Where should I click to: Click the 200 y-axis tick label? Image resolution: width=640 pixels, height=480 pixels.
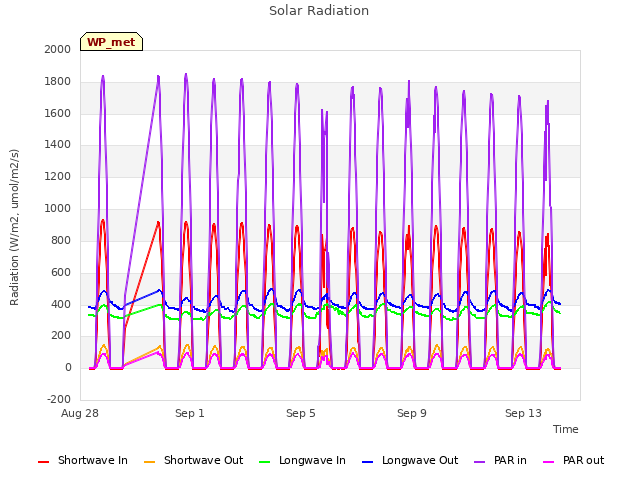point(61,336)
